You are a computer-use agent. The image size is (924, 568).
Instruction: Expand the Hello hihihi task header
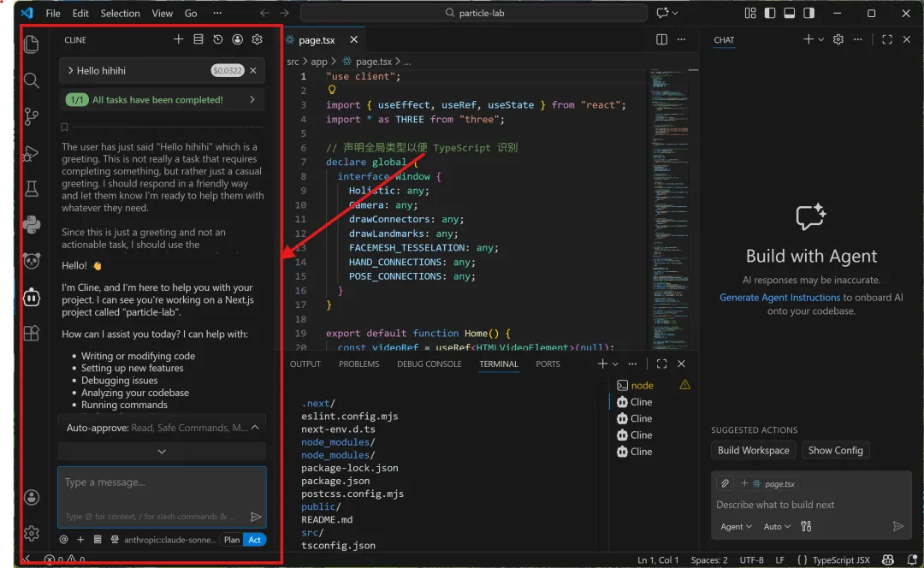pos(71,71)
